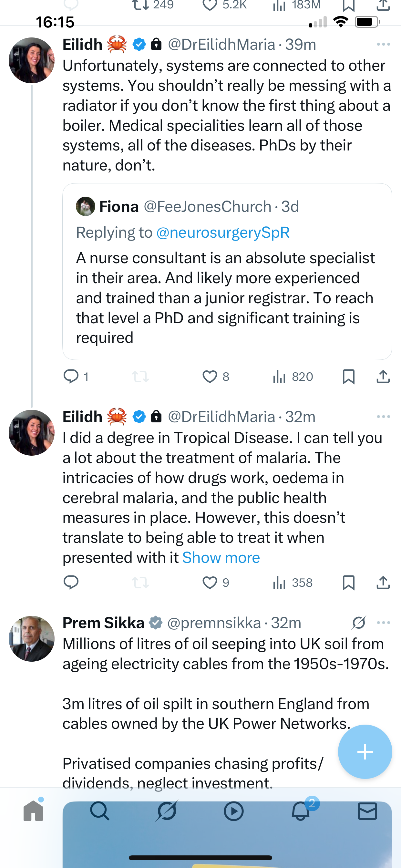401x868 pixels.
Task: Share the Tropical Disease tweet
Action: point(383,583)
